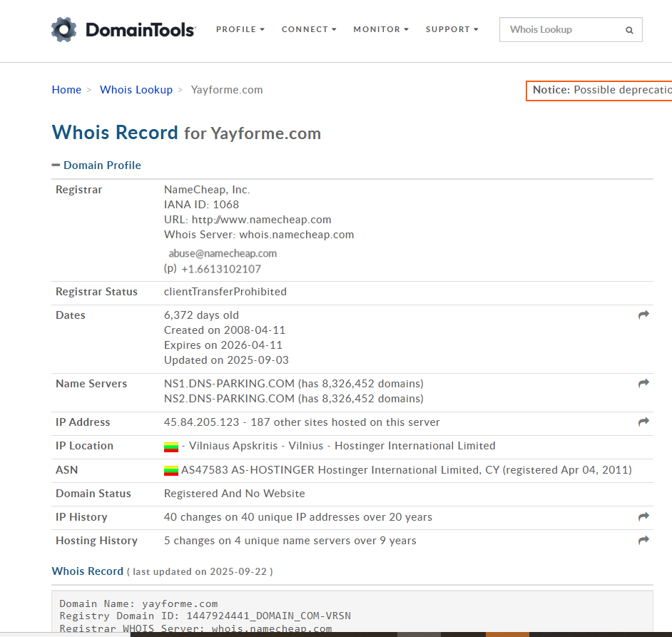Click the Lithuania flag in IP Location row
The width and height of the screenshot is (672, 637).
pyautogui.click(x=171, y=447)
